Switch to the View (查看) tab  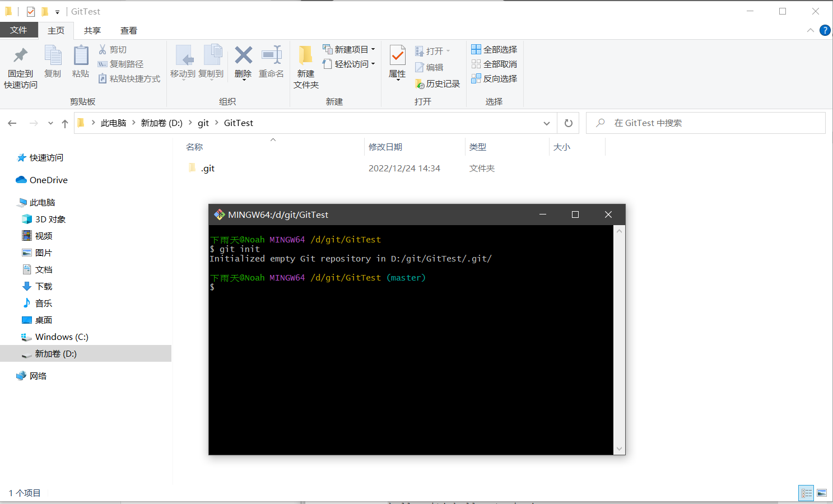coord(129,30)
